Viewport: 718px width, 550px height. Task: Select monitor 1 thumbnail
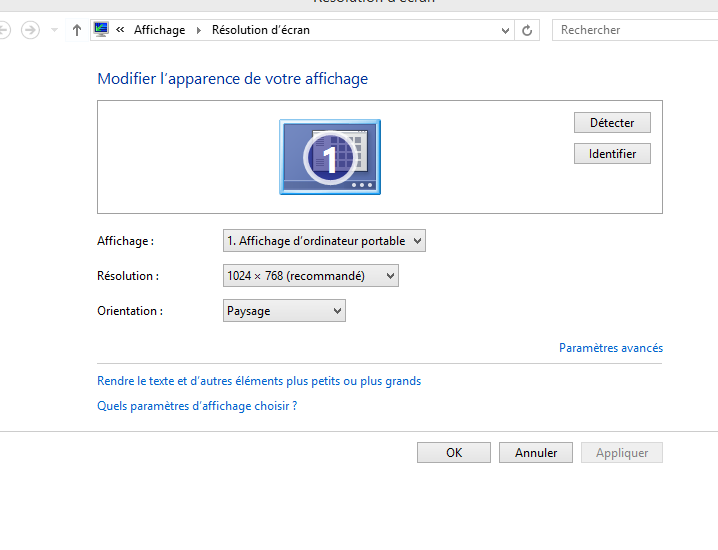pyautogui.click(x=330, y=157)
